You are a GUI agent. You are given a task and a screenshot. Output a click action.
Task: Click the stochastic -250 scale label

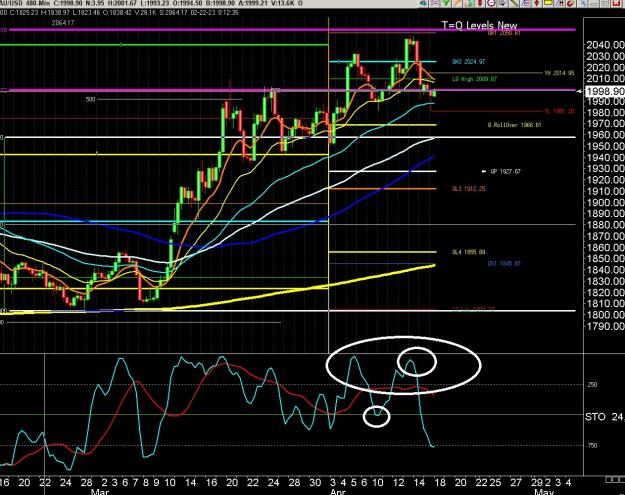(592, 385)
